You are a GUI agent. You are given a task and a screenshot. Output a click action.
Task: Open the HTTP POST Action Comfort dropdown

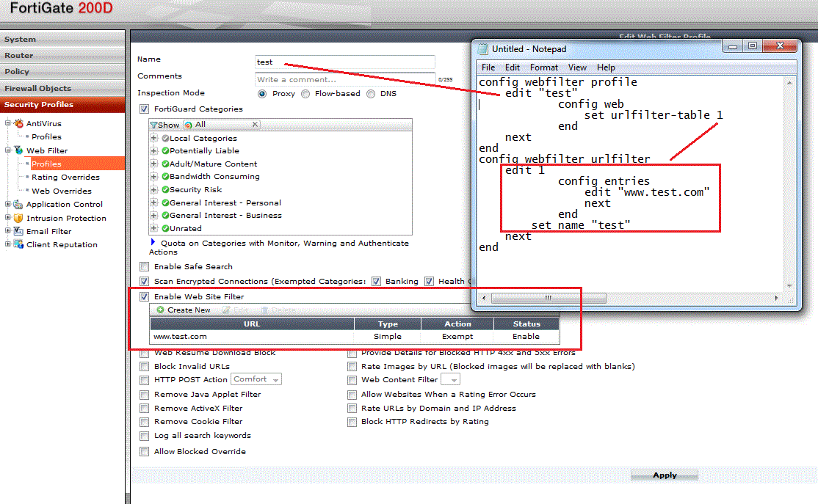tap(256, 379)
